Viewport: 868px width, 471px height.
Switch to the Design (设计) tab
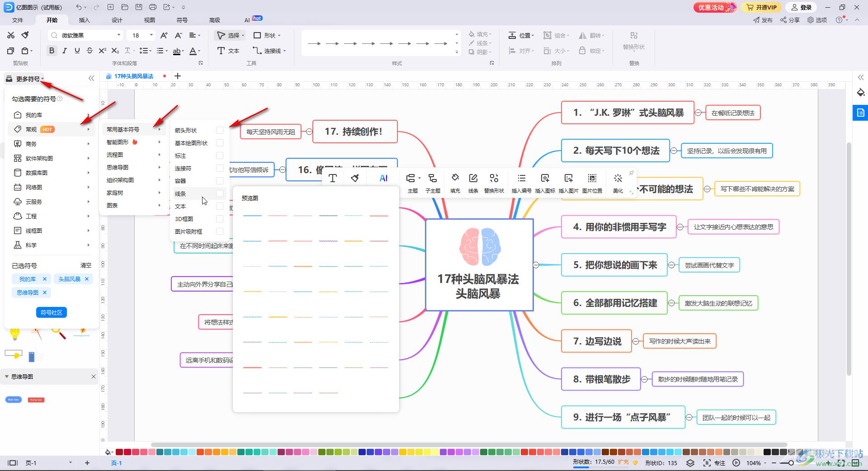click(x=117, y=20)
